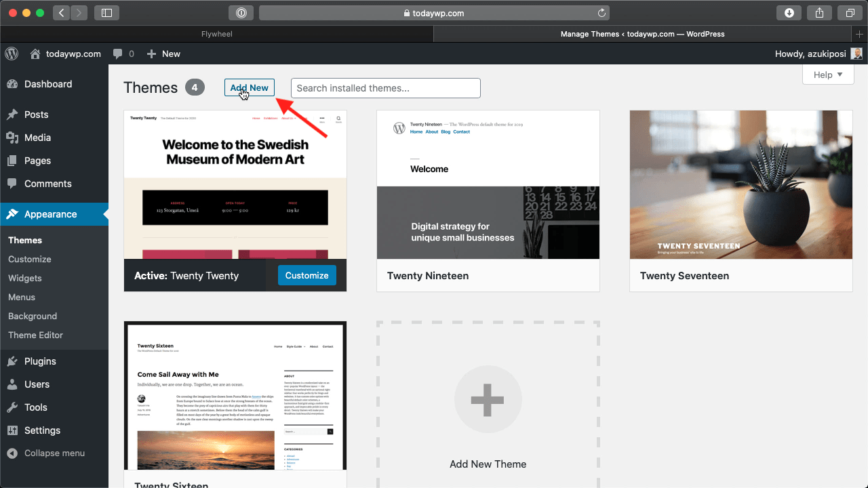Open the comments bubble in the admin bar
Viewport: 868px width, 488px height.
coord(119,54)
